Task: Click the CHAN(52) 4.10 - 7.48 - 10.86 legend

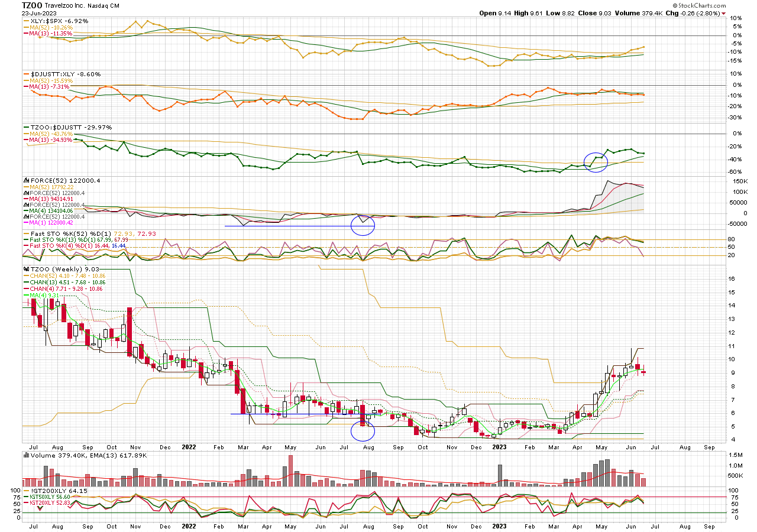Action: 67,275
